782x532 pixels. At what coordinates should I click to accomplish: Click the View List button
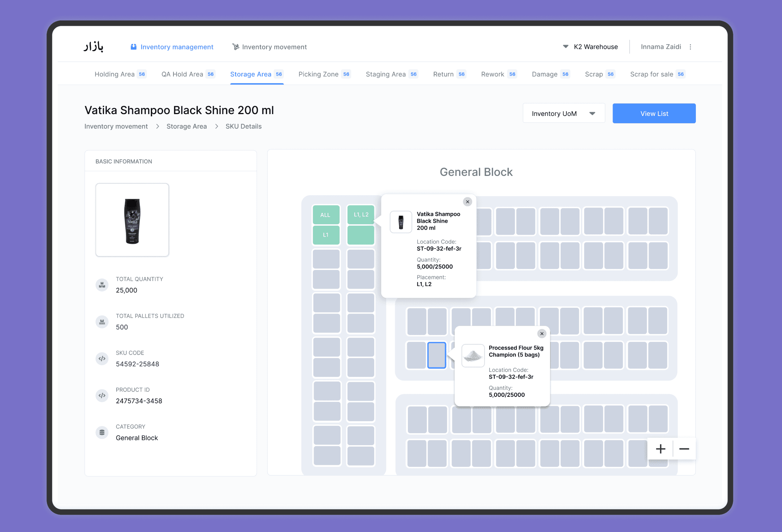pyautogui.click(x=654, y=113)
